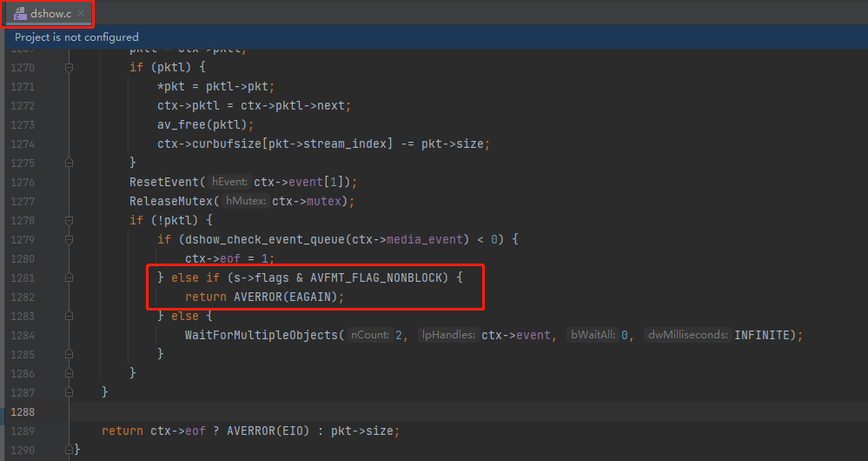This screenshot has width=868, height=461.
Task: Click fold marker on line 1281 else-if
Action: 69,277
